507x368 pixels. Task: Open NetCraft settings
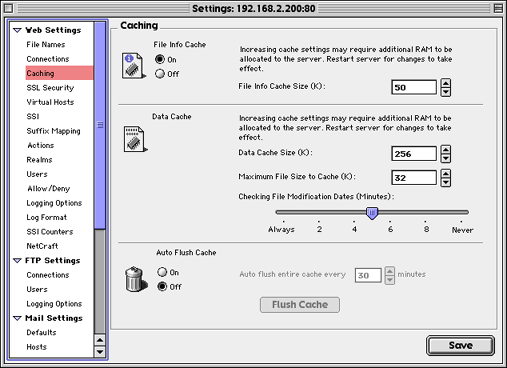[x=42, y=246]
